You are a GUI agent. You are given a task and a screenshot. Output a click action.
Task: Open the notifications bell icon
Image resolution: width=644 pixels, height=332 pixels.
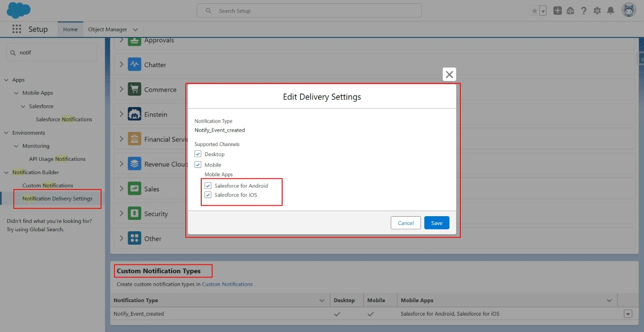[610, 11]
